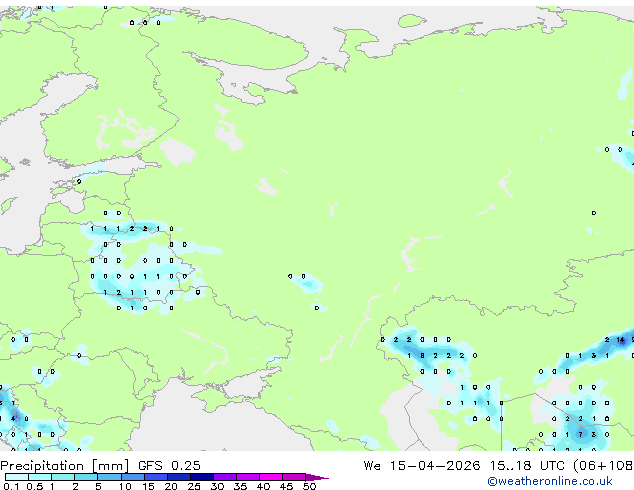
Task: Click the 0.1–0.5 mm legend color swatch
Action: point(17,477)
